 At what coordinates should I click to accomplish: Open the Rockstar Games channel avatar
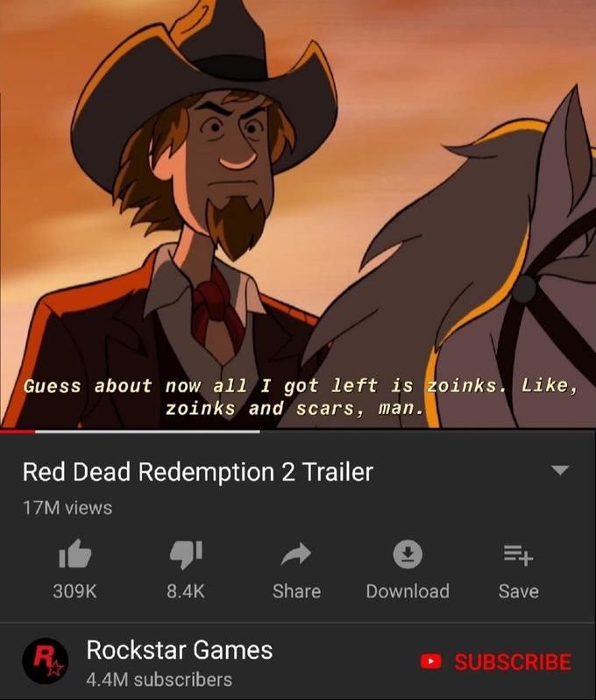pos(45,661)
